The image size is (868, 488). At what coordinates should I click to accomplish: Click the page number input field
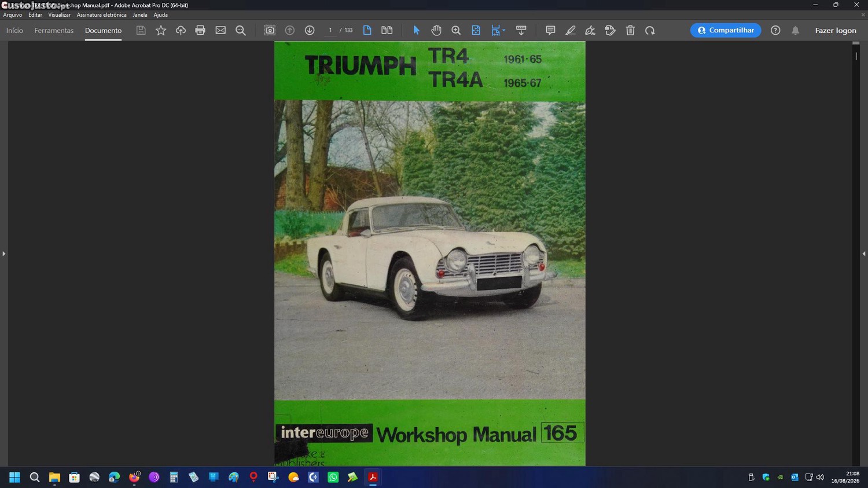tap(330, 31)
